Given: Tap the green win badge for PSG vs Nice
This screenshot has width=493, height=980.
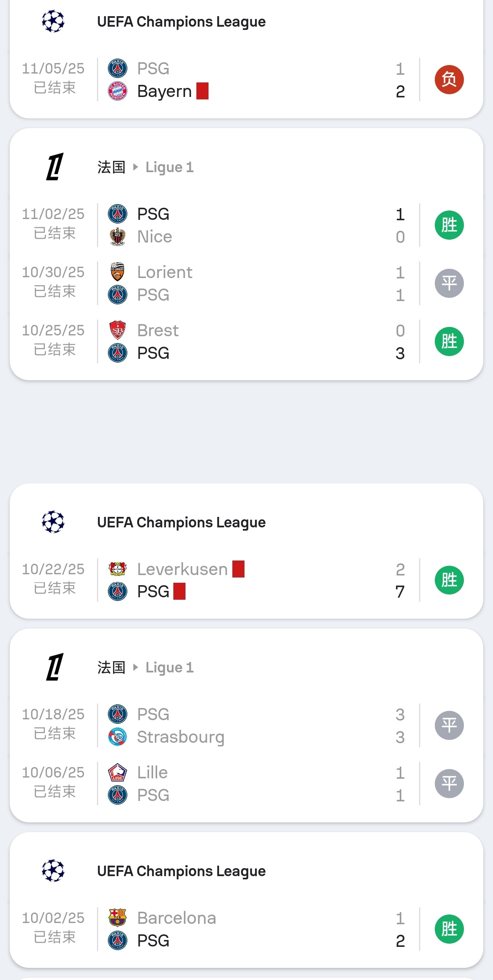Looking at the screenshot, I should [449, 225].
